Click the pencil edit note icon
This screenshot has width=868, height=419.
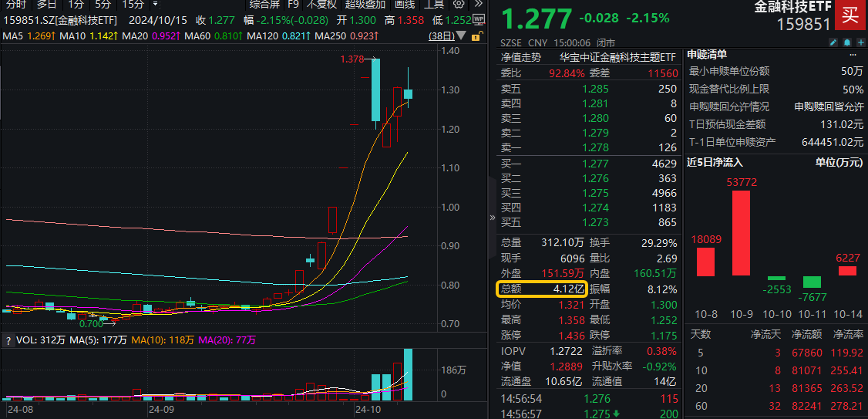(x=833, y=42)
